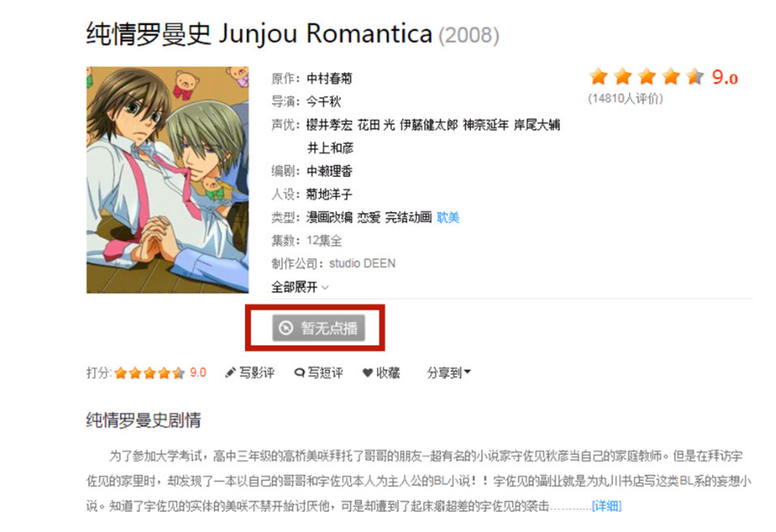Click studio DEEN production company

362,264
